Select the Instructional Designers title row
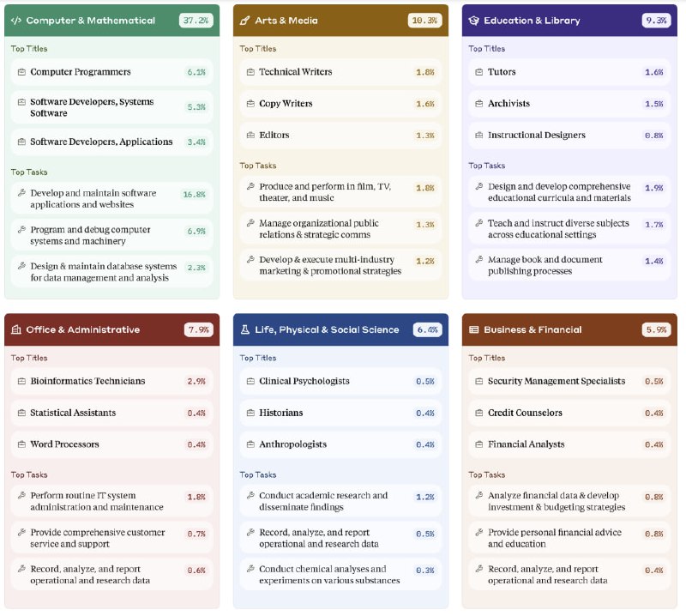This screenshot has width=686, height=616. point(569,136)
